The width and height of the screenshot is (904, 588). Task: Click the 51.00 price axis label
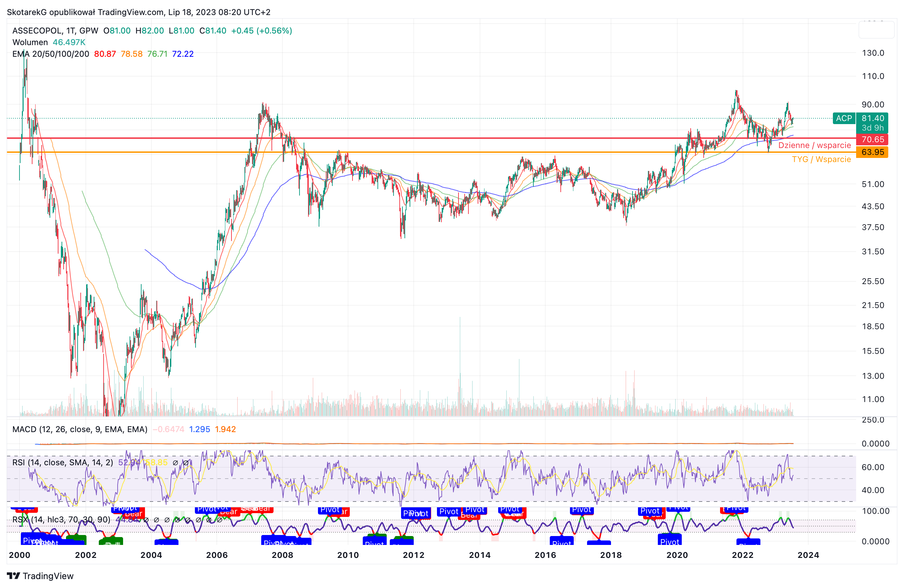(x=873, y=184)
